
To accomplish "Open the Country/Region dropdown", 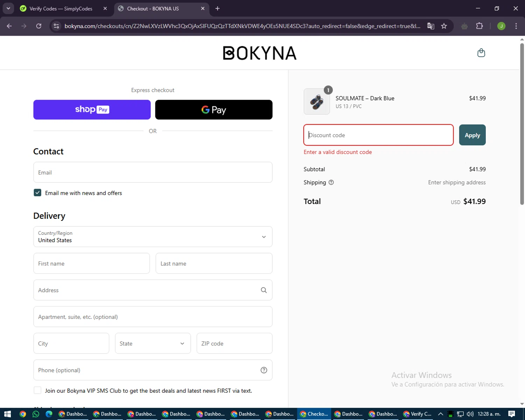I will click(x=153, y=237).
